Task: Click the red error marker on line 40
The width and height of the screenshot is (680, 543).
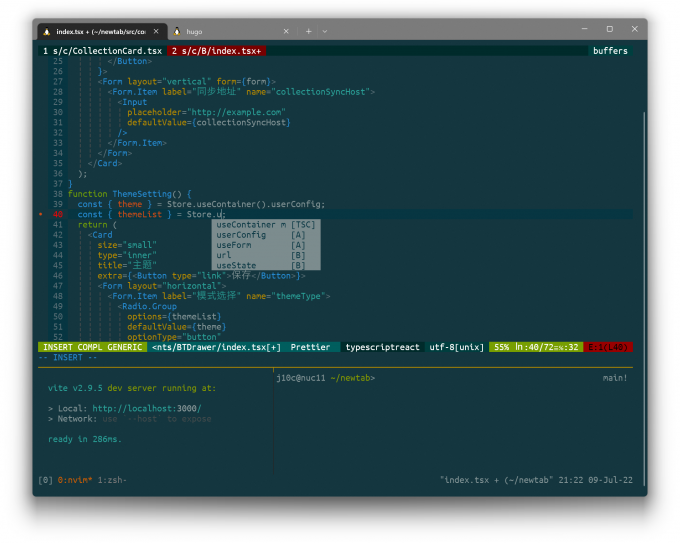Action: pos(41,214)
